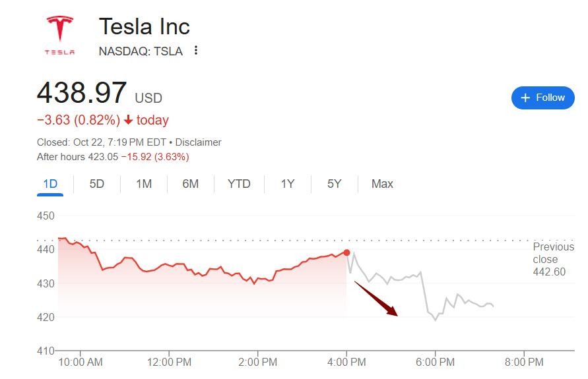Click the plus icon on Follow
Image resolution: width=588 pixels, height=379 pixels.
(x=525, y=98)
